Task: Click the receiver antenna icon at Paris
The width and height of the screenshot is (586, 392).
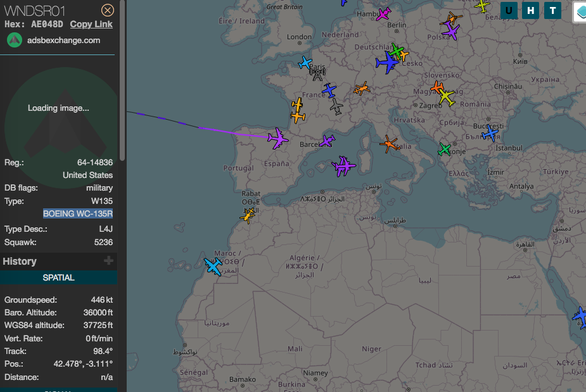Action: coord(317,74)
